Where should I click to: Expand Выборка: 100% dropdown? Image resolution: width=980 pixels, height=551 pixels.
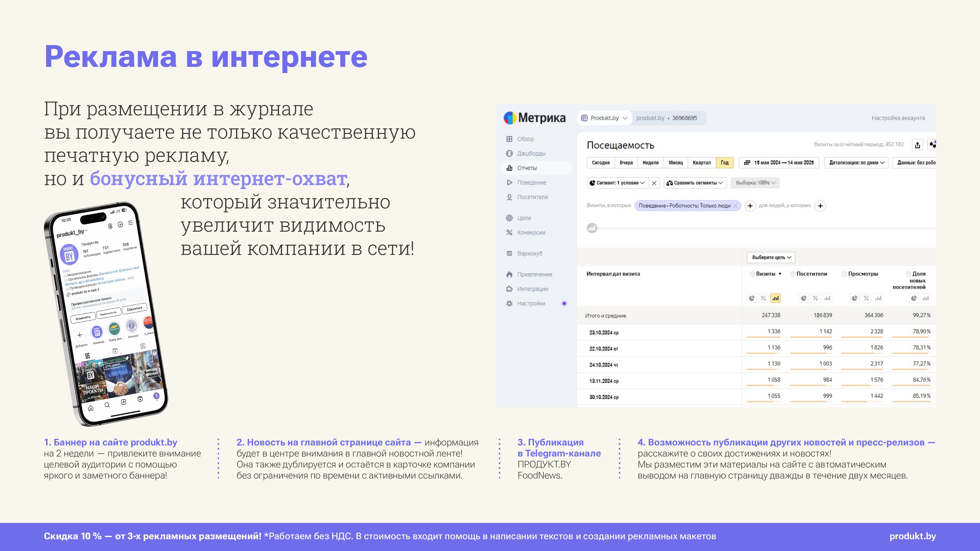click(755, 183)
